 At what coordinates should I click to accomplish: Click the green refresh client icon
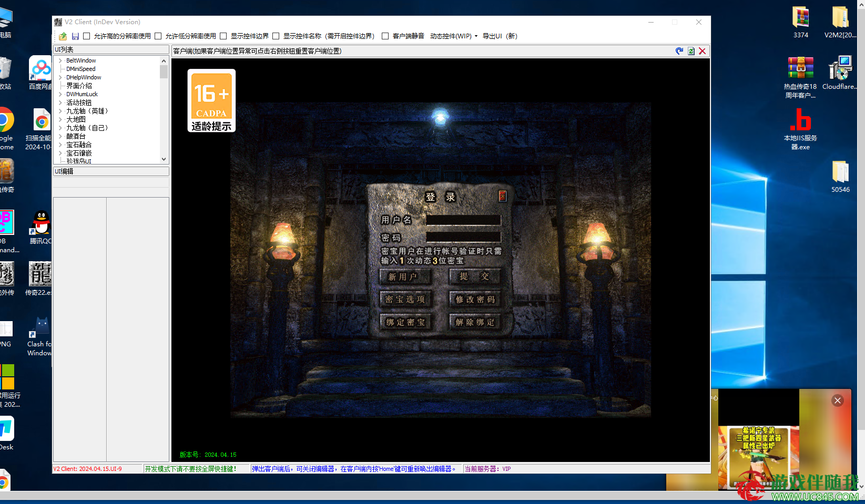pos(691,51)
